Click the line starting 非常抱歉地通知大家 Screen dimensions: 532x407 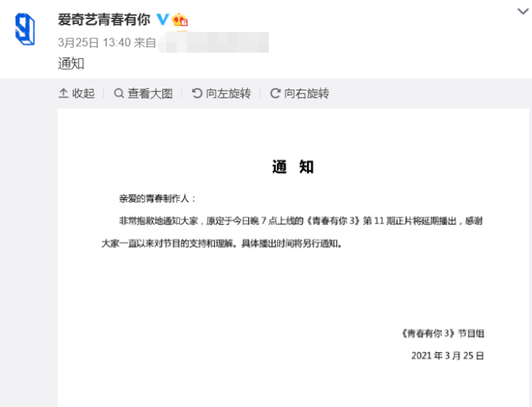point(301,221)
